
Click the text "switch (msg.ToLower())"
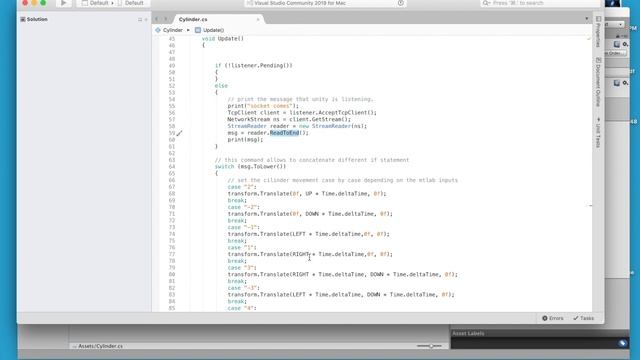tap(250, 167)
